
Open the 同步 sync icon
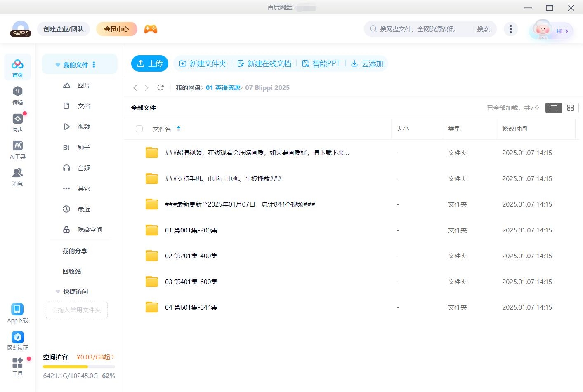pyautogui.click(x=17, y=122)
